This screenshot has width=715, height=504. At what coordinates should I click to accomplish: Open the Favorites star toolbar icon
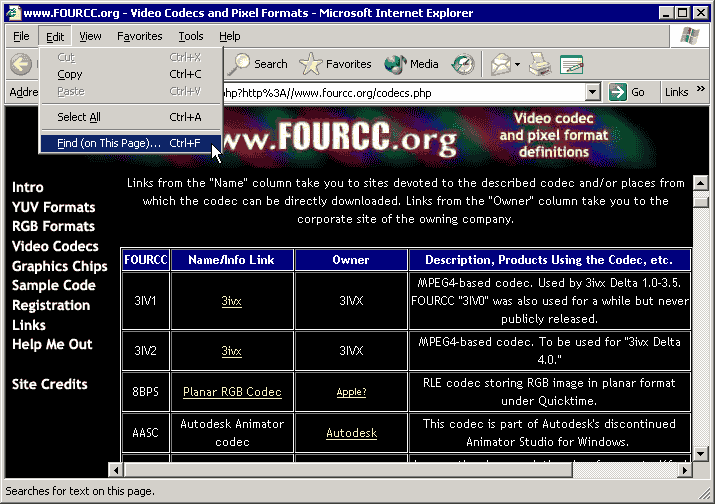click(311, 64)
